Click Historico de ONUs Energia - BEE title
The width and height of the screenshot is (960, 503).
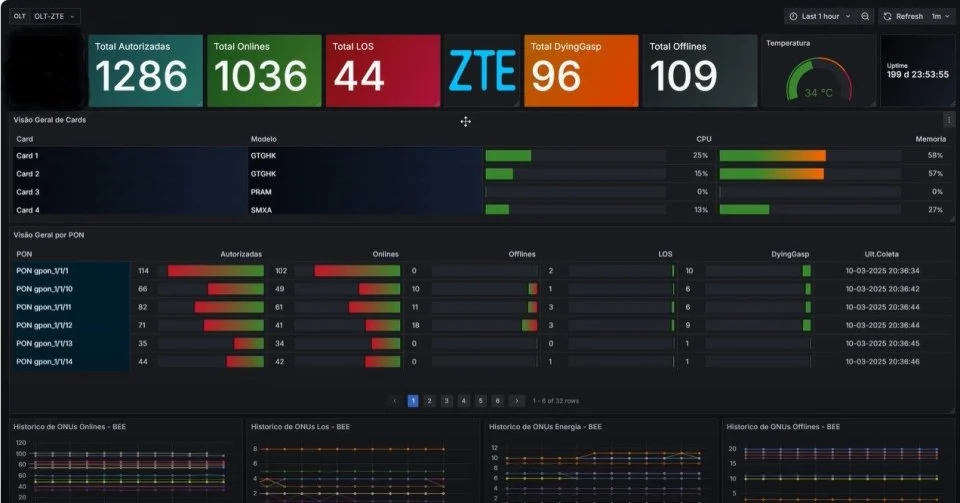(545, 427)
